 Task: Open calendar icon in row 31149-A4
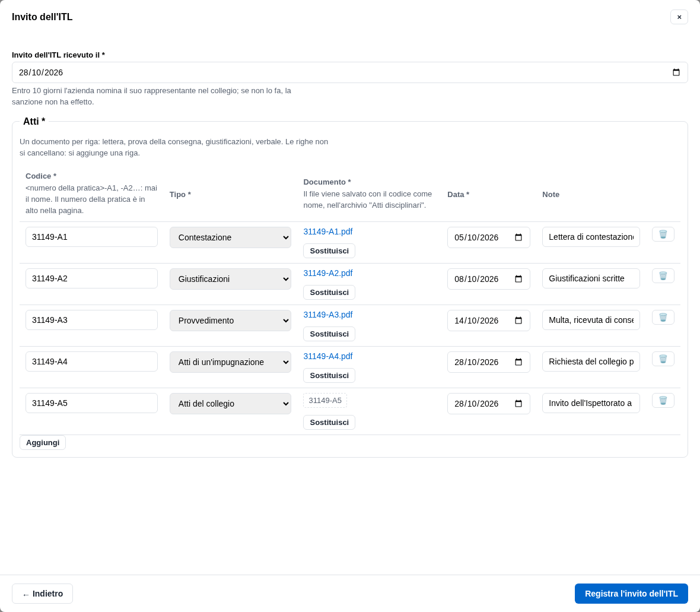pos(518,362)
